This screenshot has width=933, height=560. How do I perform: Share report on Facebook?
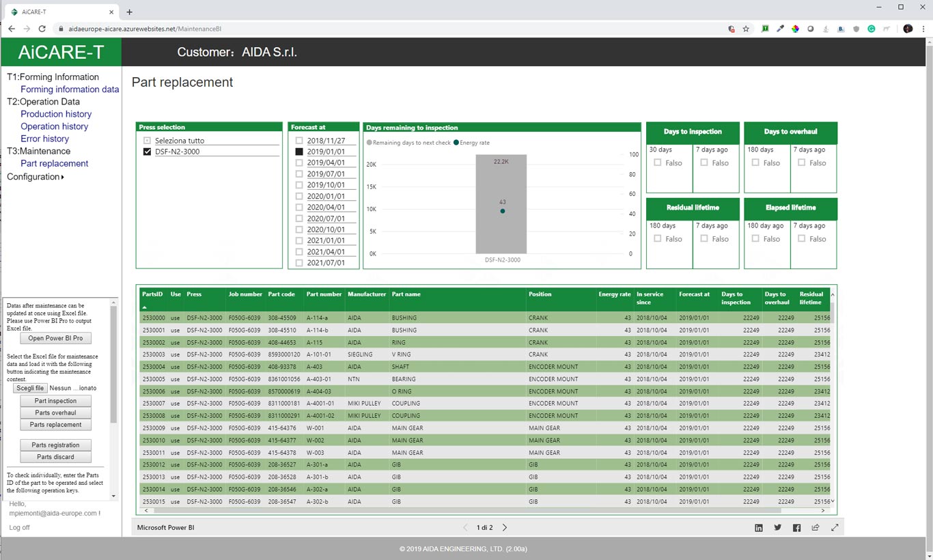tap(796, 528)
